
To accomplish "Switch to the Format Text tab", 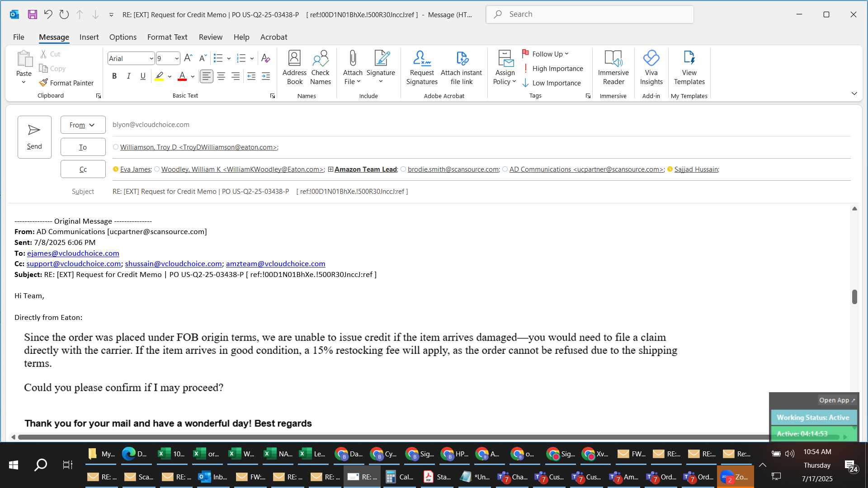I will [167, 37].
